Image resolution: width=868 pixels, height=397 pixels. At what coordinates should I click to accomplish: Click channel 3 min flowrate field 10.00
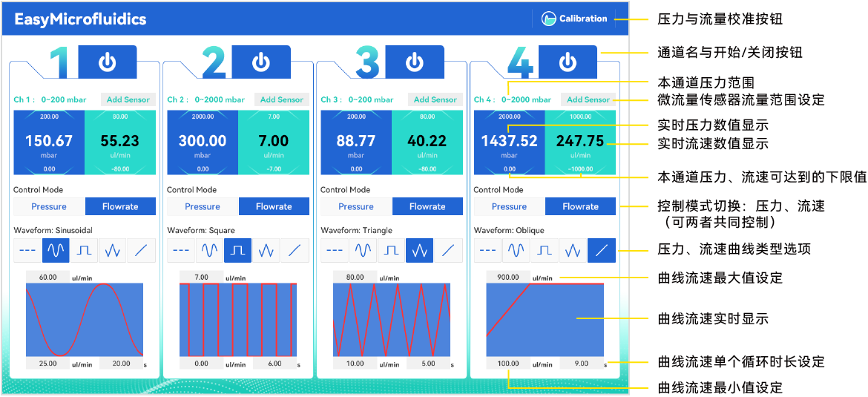click(x=355, y=364)
